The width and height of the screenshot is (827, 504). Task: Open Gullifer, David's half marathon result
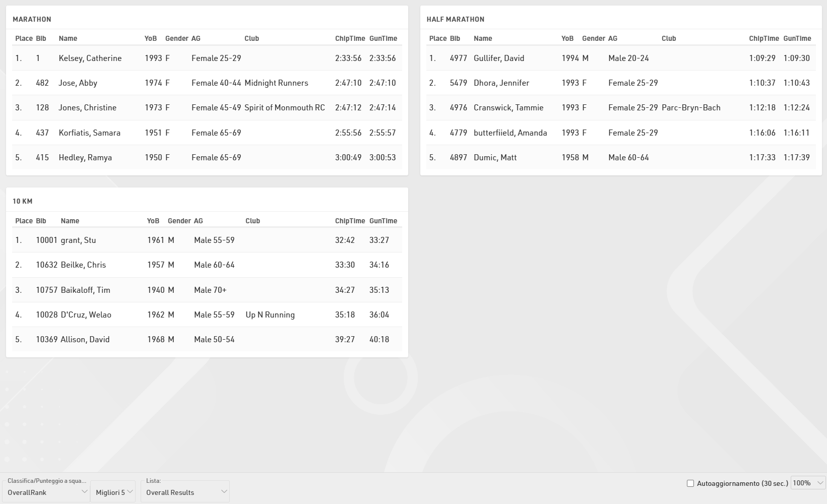click(x=498, y=58)
